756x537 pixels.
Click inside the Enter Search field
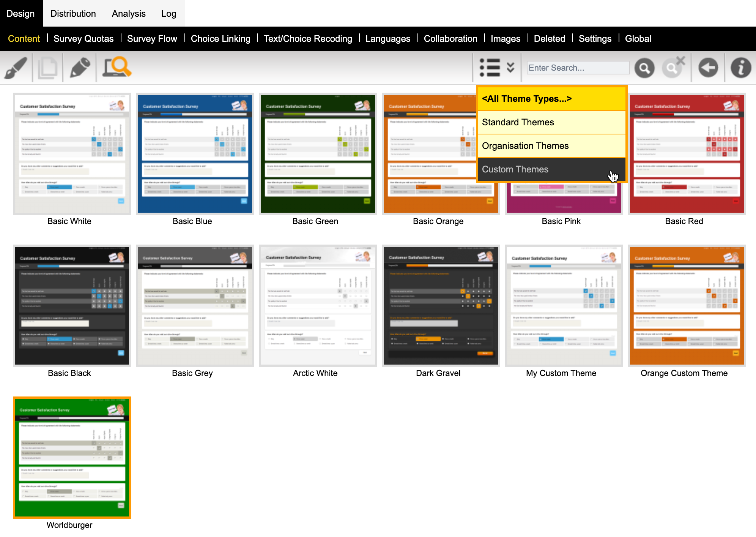click(577, 68)
